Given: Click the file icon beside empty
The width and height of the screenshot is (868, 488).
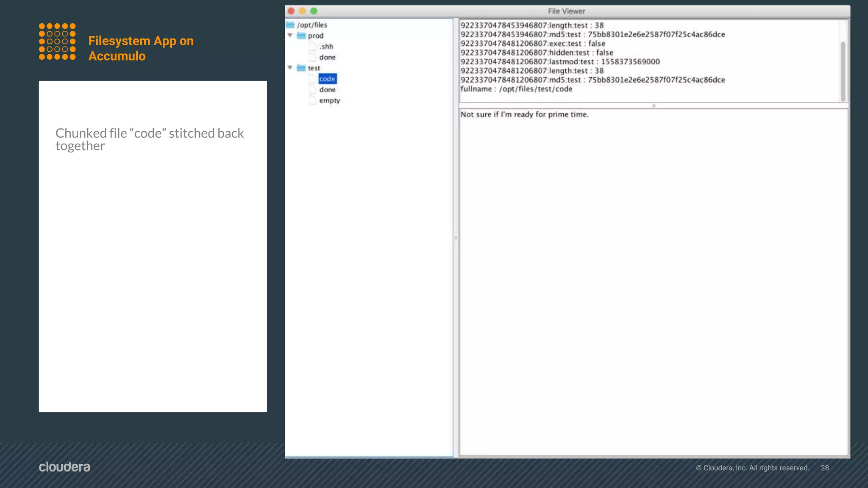Looking at the screenshot, I should click(x=312, y=100).
